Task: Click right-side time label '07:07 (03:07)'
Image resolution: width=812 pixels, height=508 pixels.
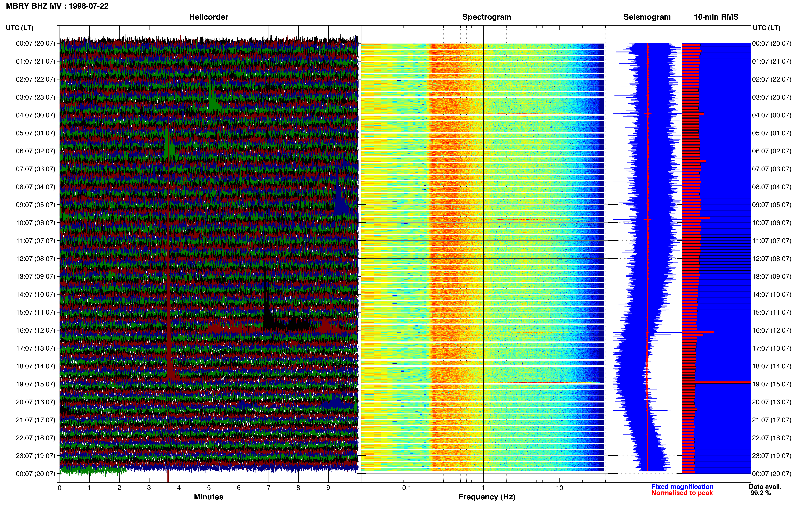Action: 772,169
